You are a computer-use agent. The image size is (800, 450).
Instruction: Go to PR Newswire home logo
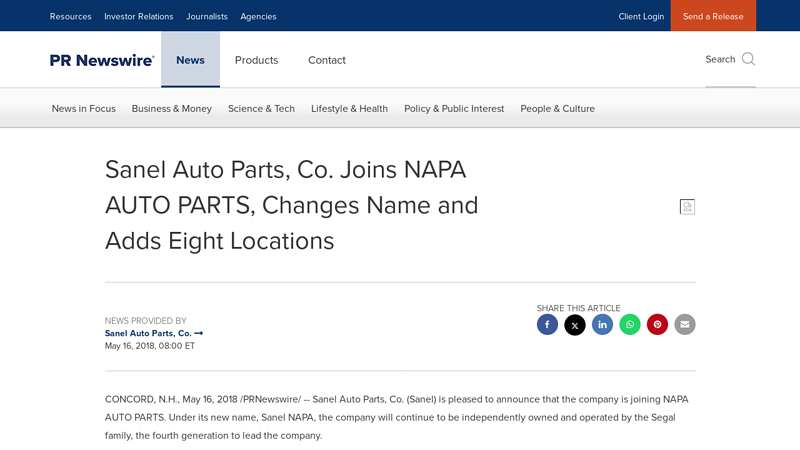click(x=102, y=60)
